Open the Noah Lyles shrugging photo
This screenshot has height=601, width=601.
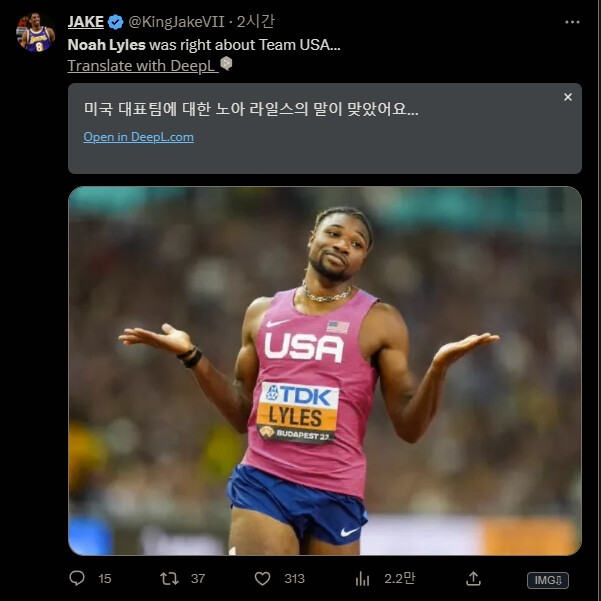tap(324, 370)
